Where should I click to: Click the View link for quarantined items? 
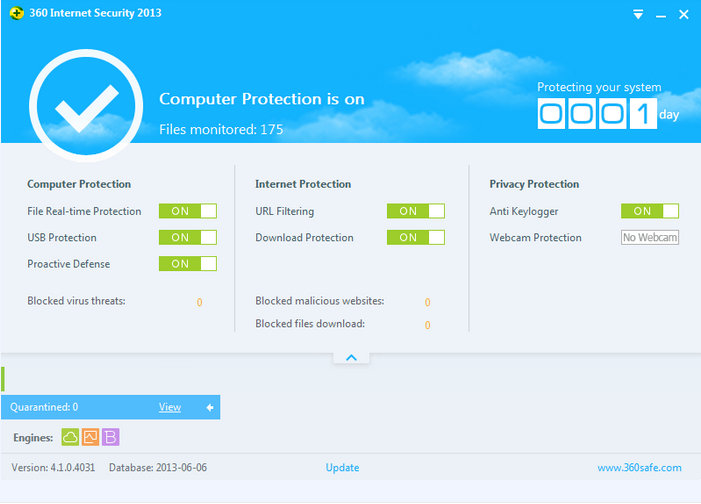170,407
